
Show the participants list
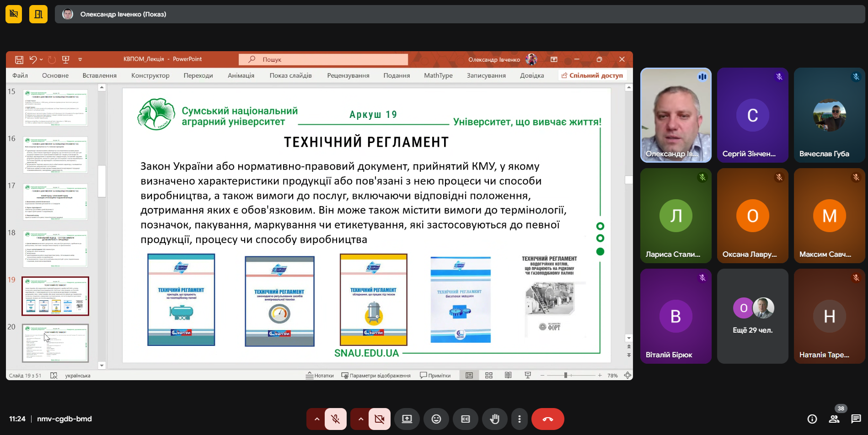(834, 419)
